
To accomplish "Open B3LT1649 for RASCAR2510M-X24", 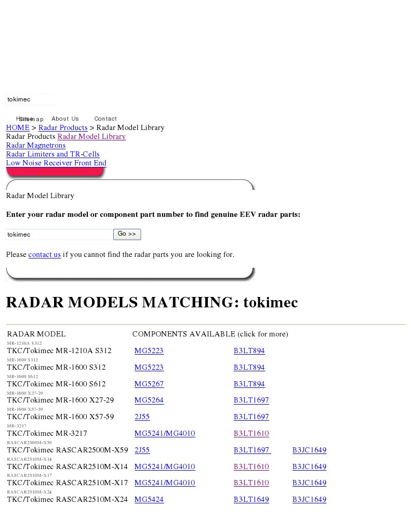I will 251,499.
